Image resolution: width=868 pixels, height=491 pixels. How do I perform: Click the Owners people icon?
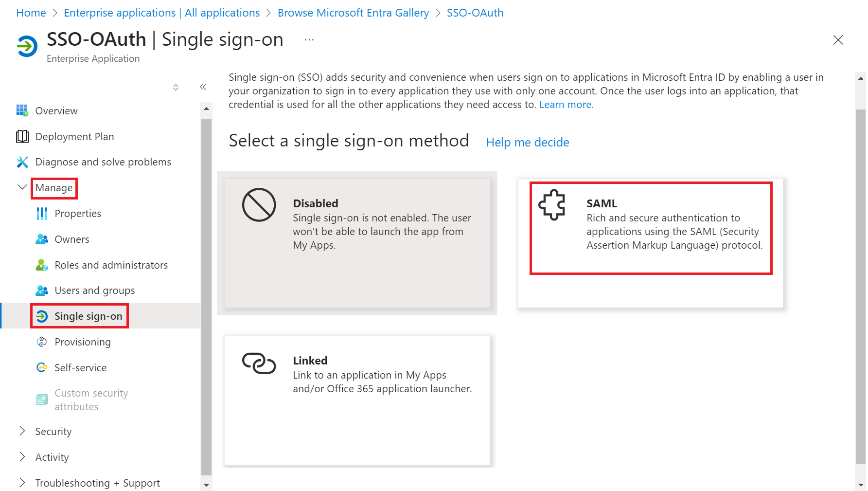click(42, 239)
